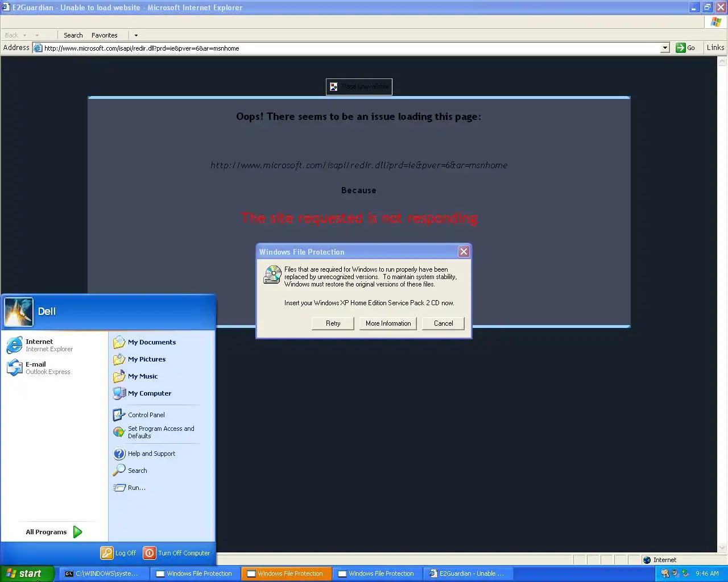The width and height of the screenshot is (728, 582).
Task: Click the Start button
Action: [x=27, y=573]
